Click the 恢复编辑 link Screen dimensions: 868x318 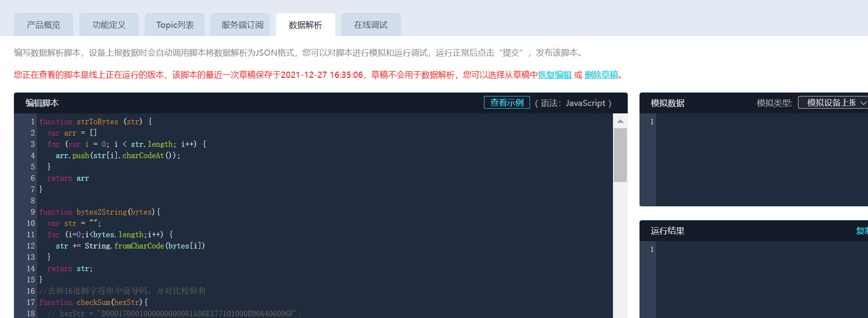555,75
